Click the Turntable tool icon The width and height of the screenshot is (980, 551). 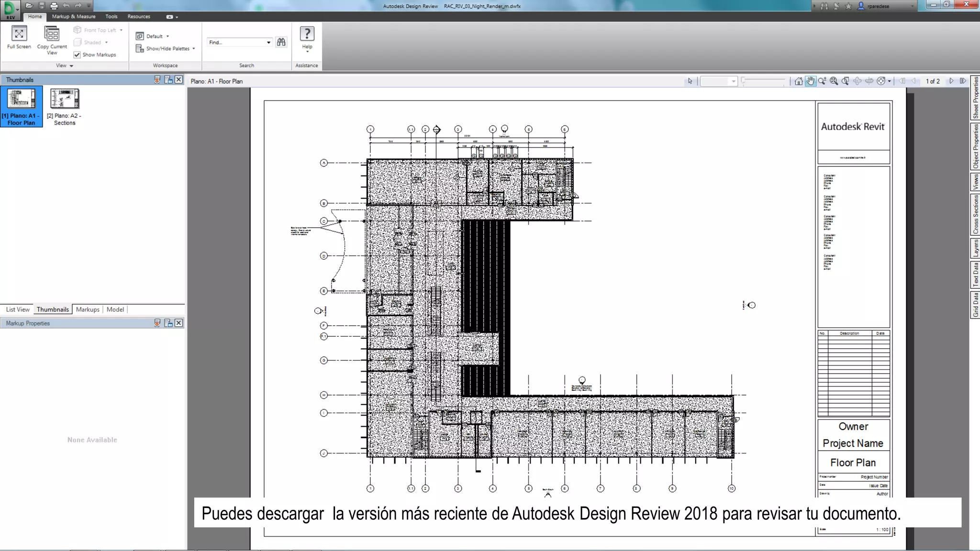click(869, 81)
